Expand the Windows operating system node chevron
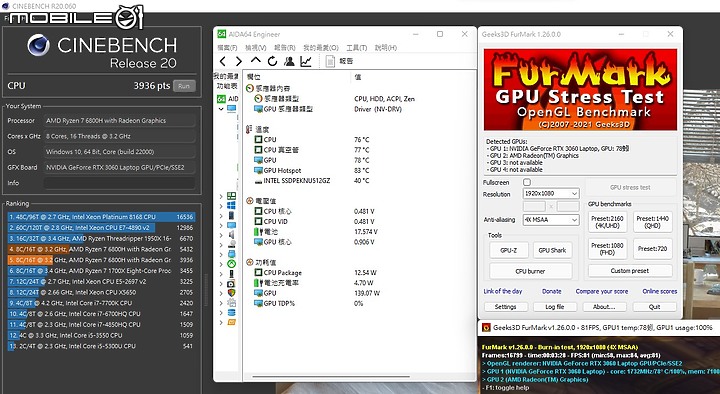Viewport: 720px width, 394px height. (x=221, y=206)
